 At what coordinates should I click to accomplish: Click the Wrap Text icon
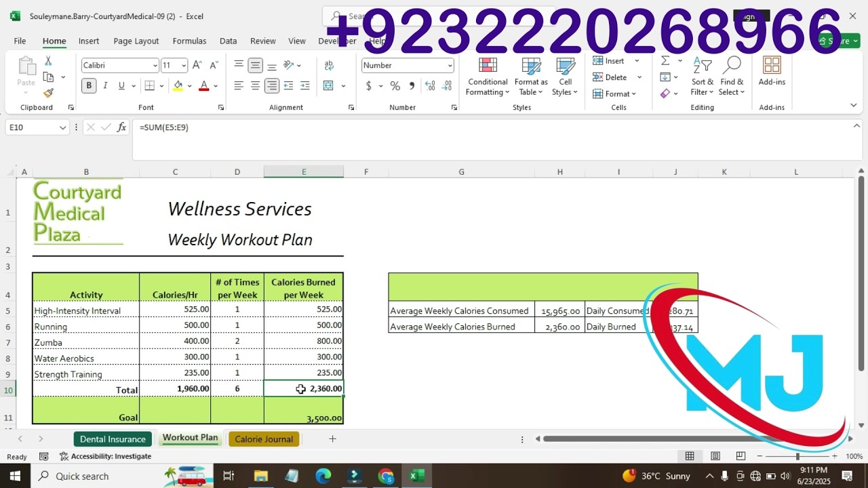click(329, 65)
